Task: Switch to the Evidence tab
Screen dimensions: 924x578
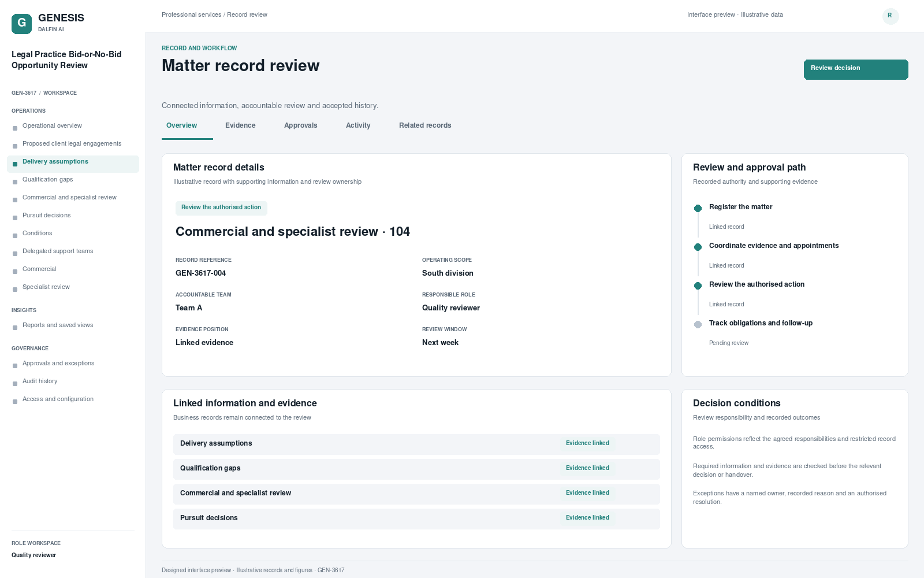Action: [x=240, y=125]
